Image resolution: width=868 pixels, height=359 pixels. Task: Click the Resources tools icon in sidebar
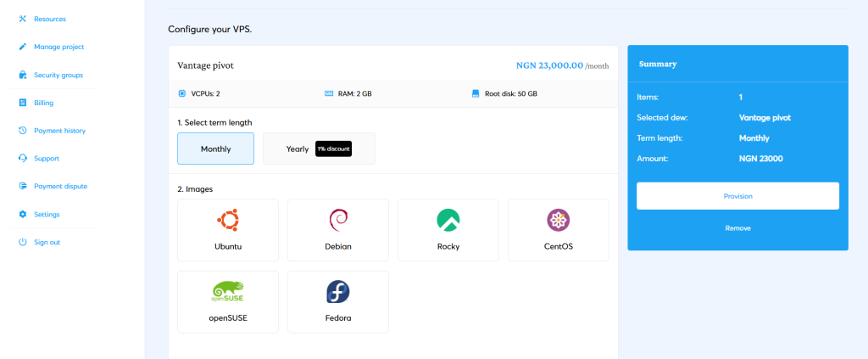point(23,19)
